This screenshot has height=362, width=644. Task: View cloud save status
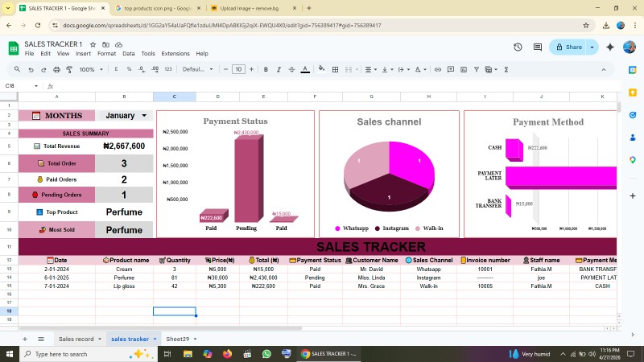[x=118, y=44]
